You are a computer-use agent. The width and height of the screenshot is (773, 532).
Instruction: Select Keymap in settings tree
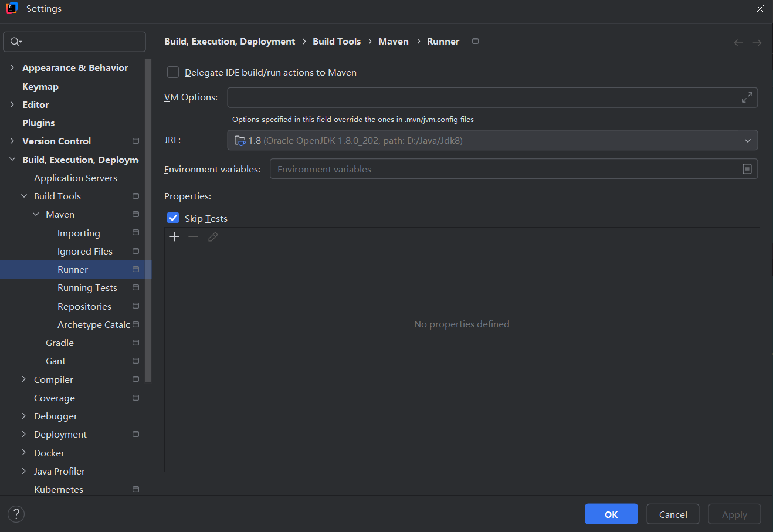click(40, 86)
